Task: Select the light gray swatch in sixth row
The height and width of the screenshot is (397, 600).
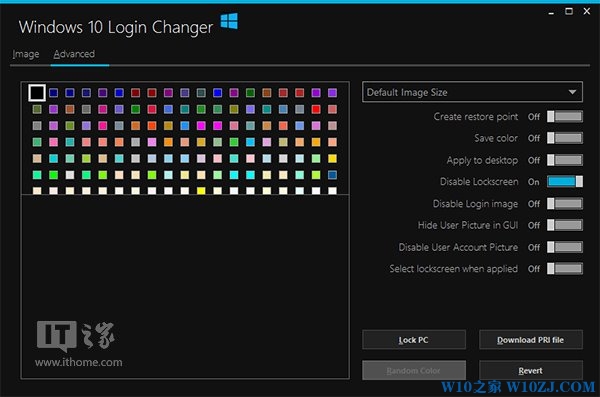Action: (x=70, y=175)
